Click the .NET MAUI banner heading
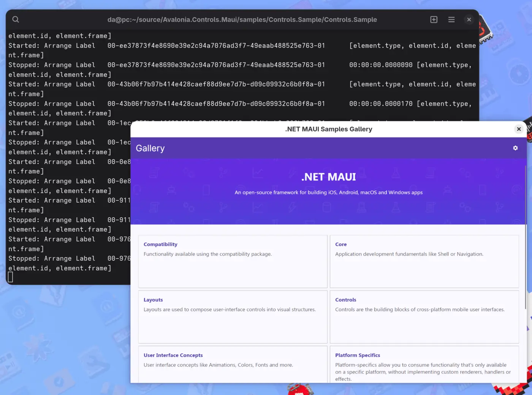This screenshot has width=532, height=395. pyautogui.click(x=328, y=177)
